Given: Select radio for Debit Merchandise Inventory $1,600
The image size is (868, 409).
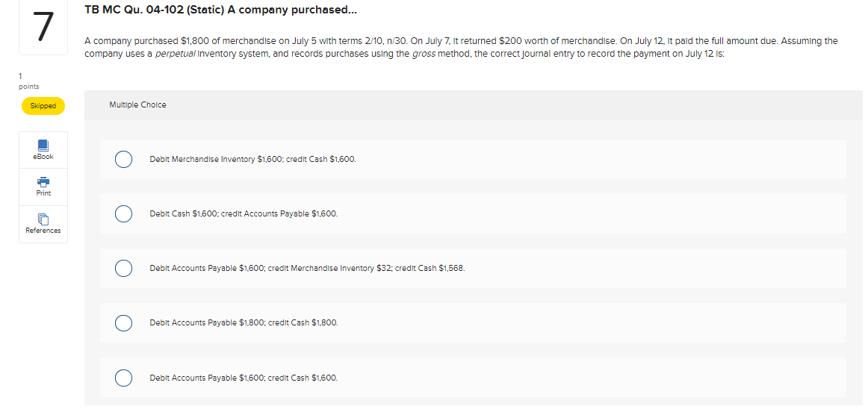Looking at the screenshot, I should click(123, 160).
